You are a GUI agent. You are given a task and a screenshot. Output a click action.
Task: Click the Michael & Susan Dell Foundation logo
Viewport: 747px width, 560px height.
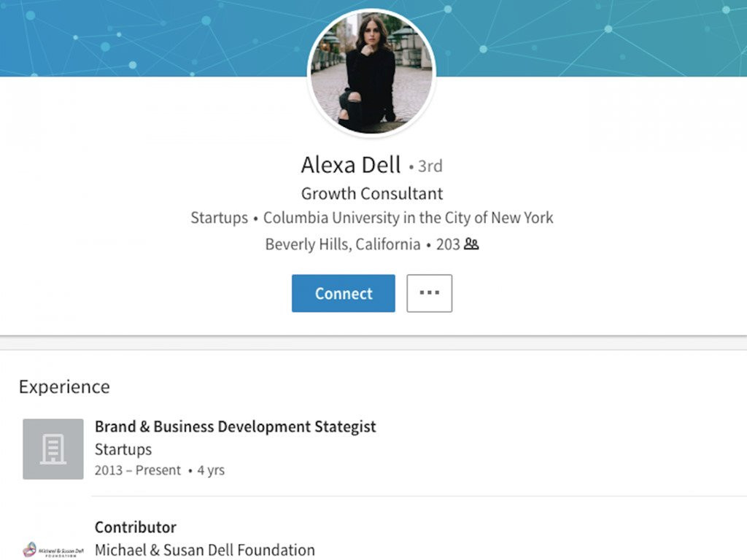point(53,549)
